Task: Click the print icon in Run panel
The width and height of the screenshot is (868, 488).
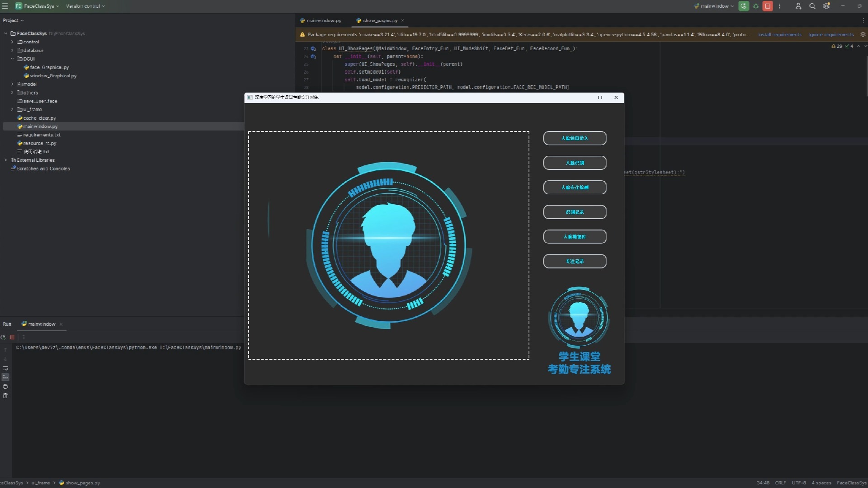Action: coord(5,386)
